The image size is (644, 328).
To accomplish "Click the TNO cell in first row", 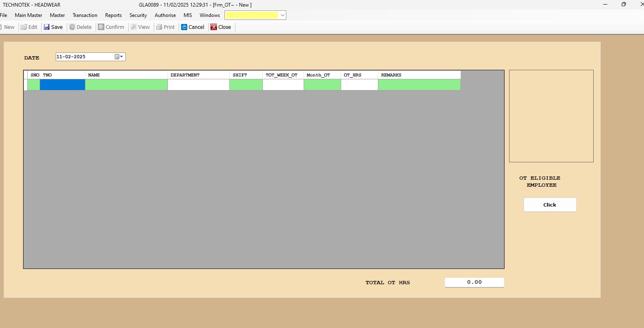I will [x=62, y=85].
